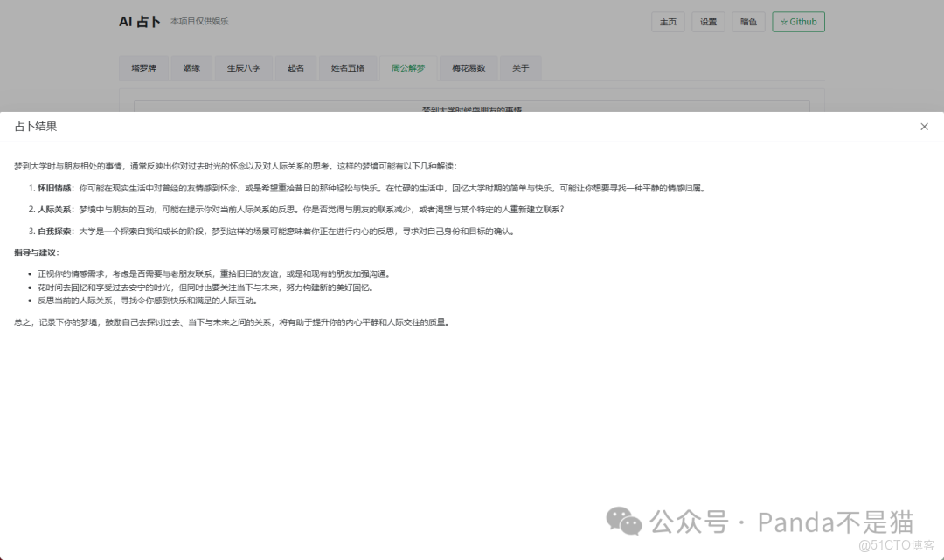Close the 占卜结果 result panel
This screenshot has height=560, width=944.
[x=924, y=126]
